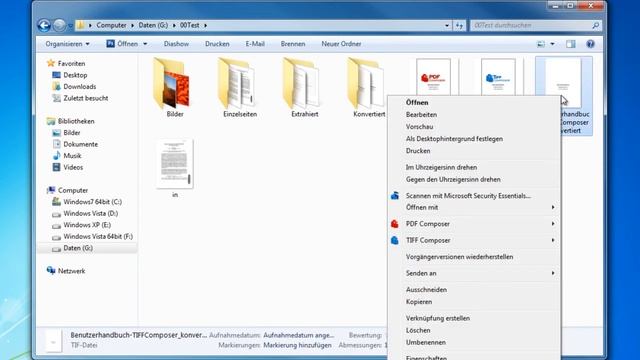Screen dimensions: 640x360
Task: Choose Löschen in the context menu
Action: tap(418, 330)
